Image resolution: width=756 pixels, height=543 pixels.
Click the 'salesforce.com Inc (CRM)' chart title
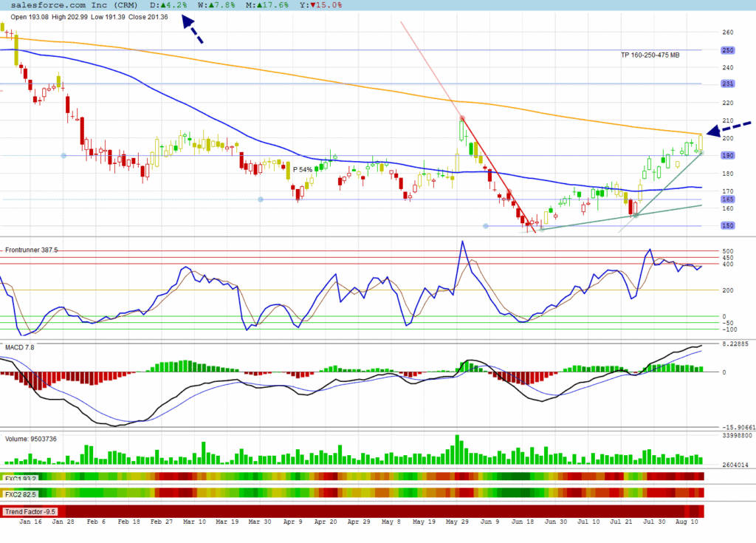74,5
